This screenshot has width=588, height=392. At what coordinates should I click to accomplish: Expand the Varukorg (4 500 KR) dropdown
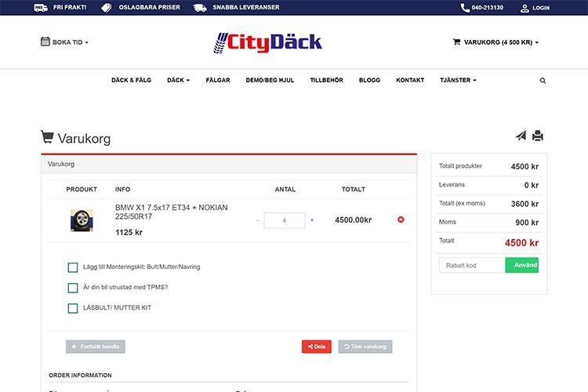point(495,42)
